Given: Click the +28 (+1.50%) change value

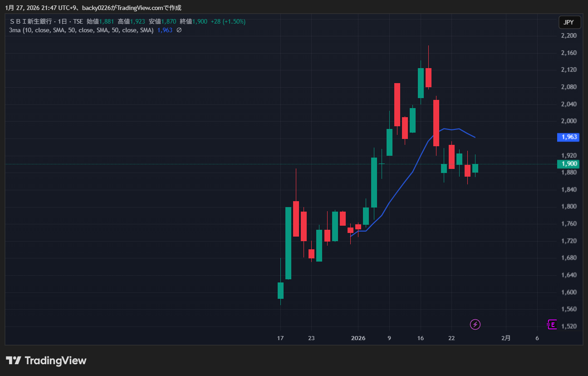Looking at the screenshot, I should point(228,21).
